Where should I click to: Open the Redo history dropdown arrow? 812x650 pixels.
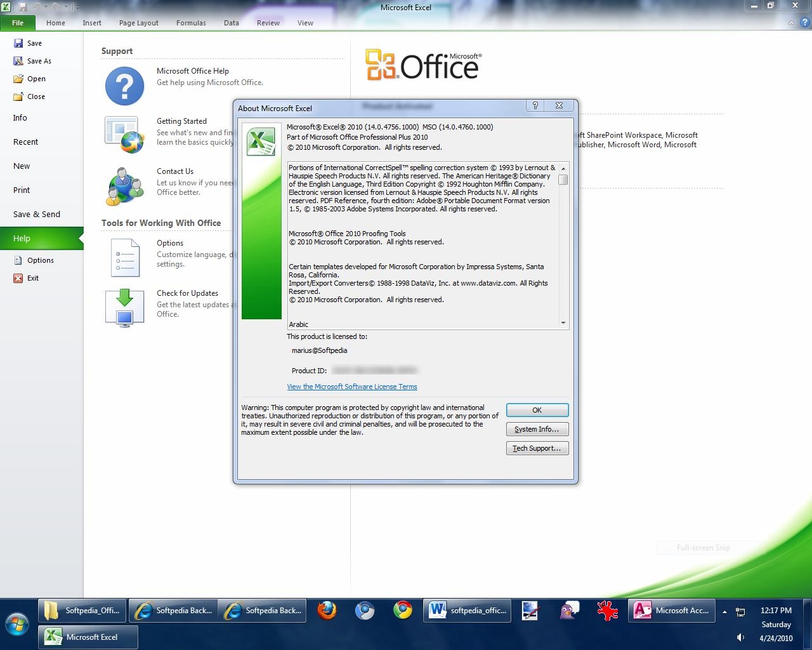[x=66, y=7]
